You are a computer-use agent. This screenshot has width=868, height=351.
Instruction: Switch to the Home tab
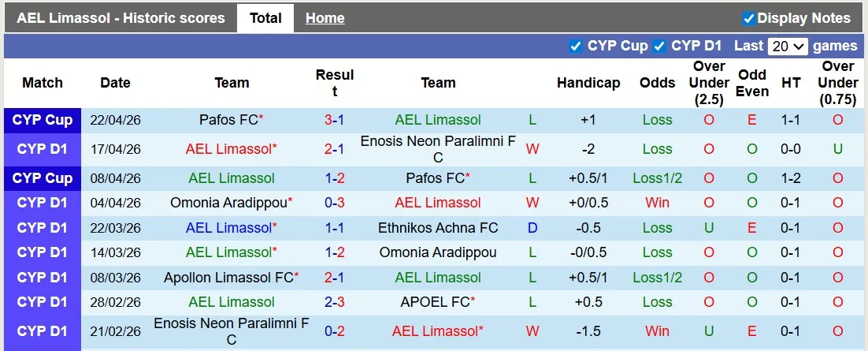[325, 18]
